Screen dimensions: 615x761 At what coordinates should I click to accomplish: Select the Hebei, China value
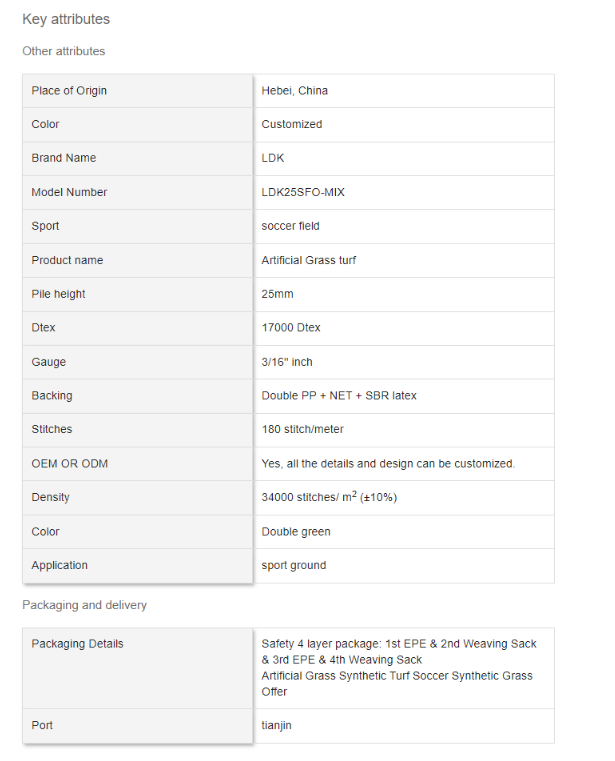(295, 91)
